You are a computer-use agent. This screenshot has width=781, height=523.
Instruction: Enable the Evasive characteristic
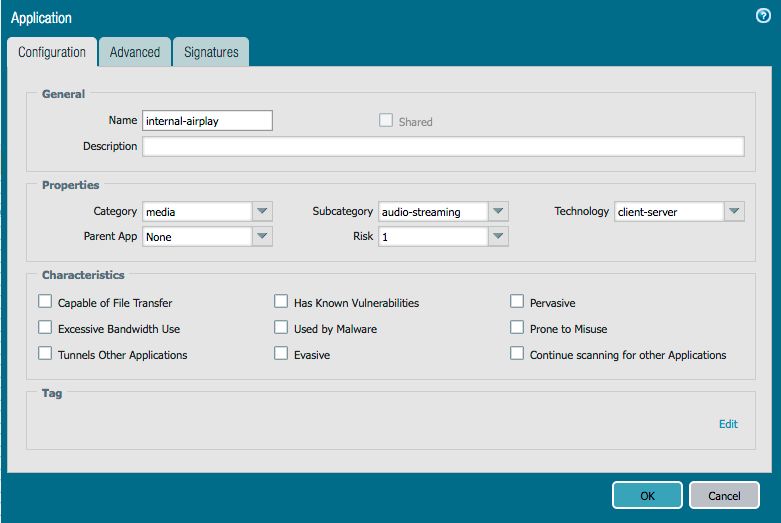click(x=281, y=354)
